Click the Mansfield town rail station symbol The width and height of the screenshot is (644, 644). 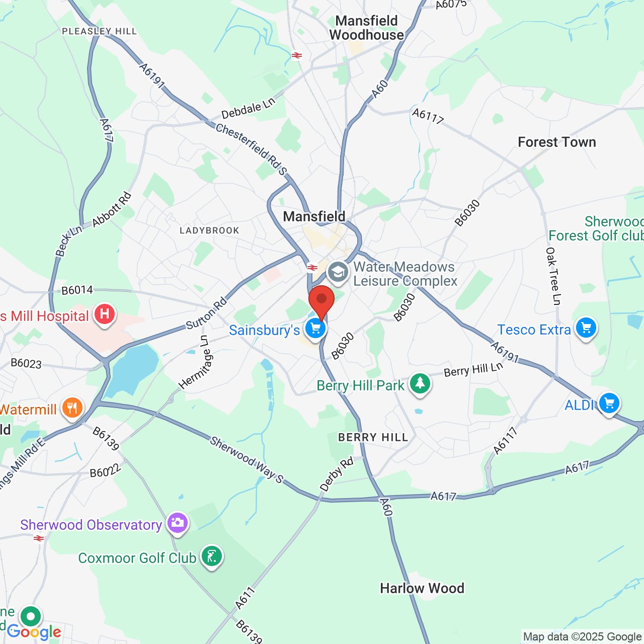point(312,267)
